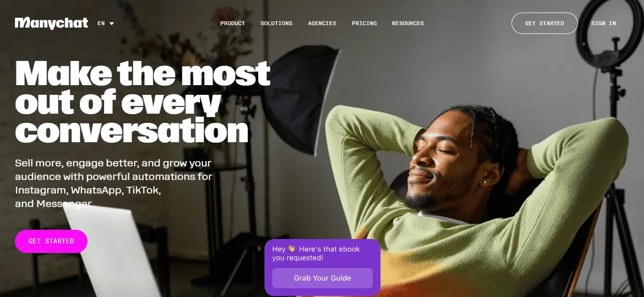The image size is (644, 297).
Task: Open the Product menu
Action: click(233, 23)
